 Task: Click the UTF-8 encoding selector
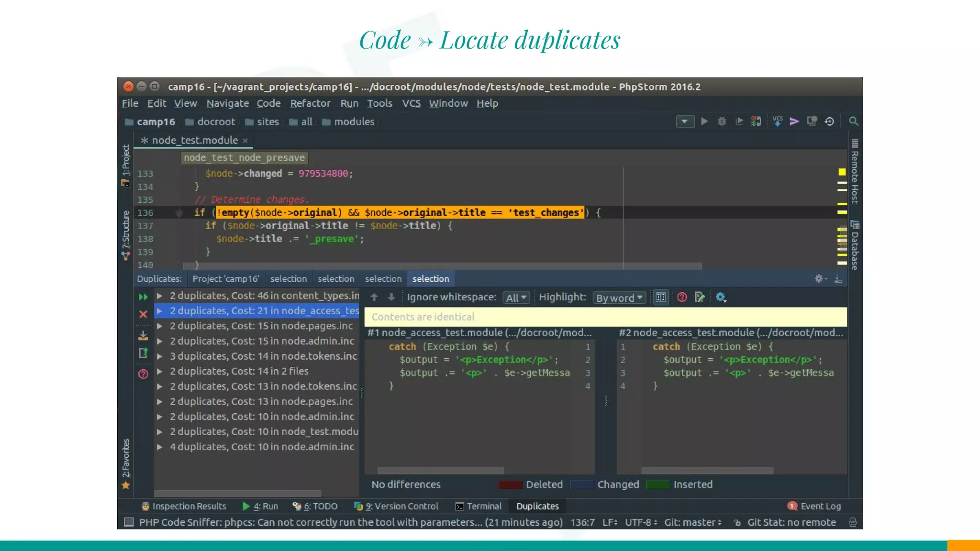pos(641,522)
